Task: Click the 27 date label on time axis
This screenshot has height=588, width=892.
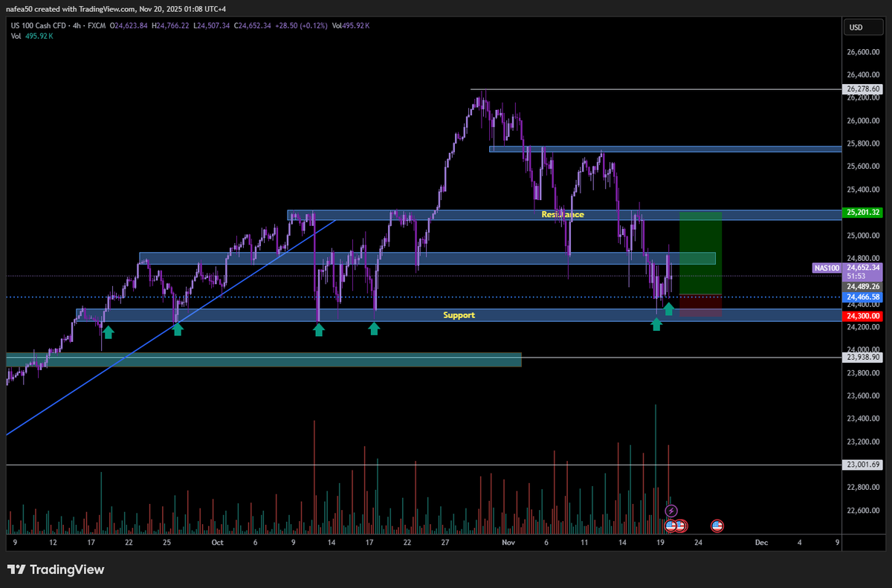Action: (x=444, y=543)
